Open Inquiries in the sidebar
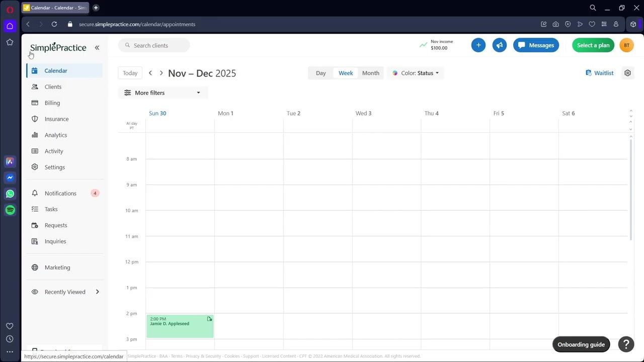Image resolution: width=644 pixels, height=362 pixels. click(64, 241)
